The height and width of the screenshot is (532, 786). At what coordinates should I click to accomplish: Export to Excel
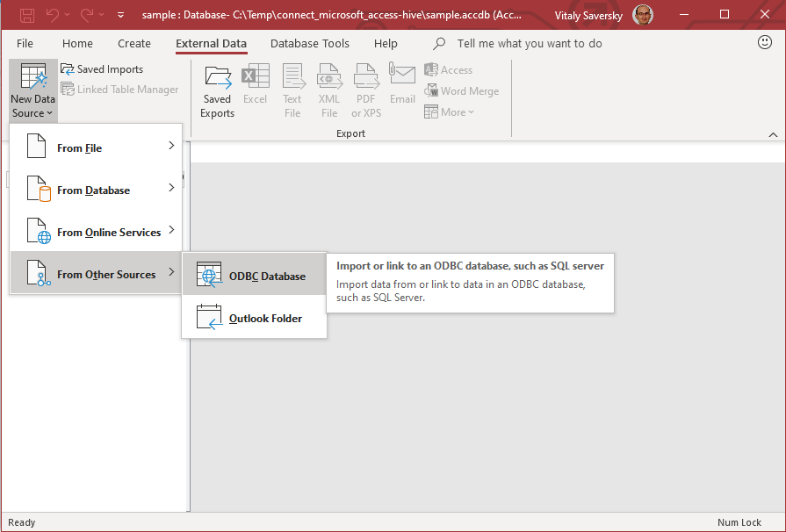tap(256, 85)
